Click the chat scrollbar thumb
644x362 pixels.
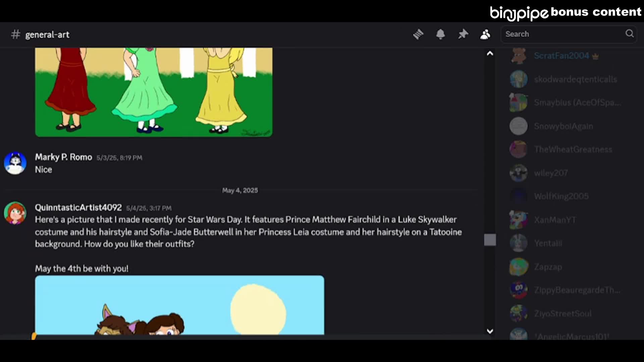[490, 240]
